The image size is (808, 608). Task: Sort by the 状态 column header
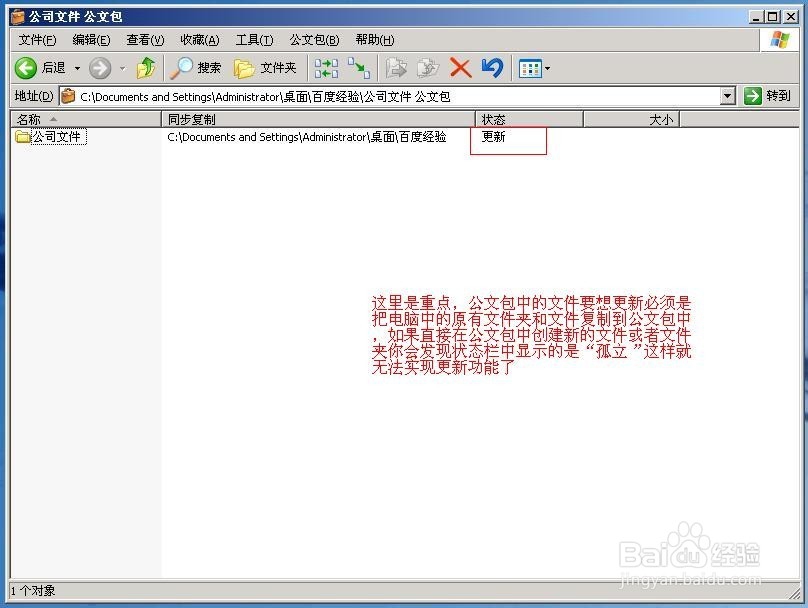529,120
